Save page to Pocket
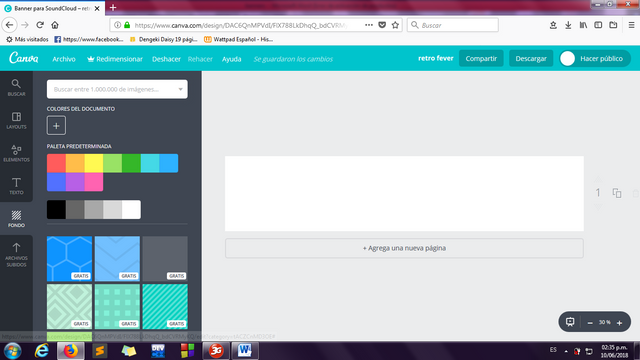 (x=382, y=25)
